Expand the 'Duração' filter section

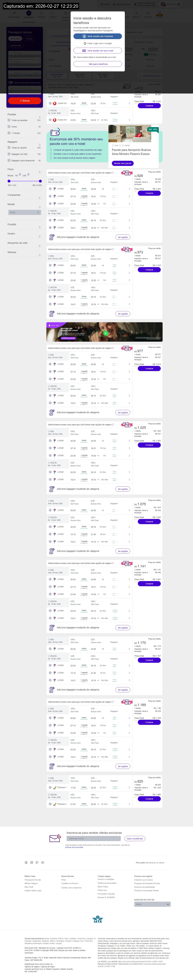(x=40, y=227)
